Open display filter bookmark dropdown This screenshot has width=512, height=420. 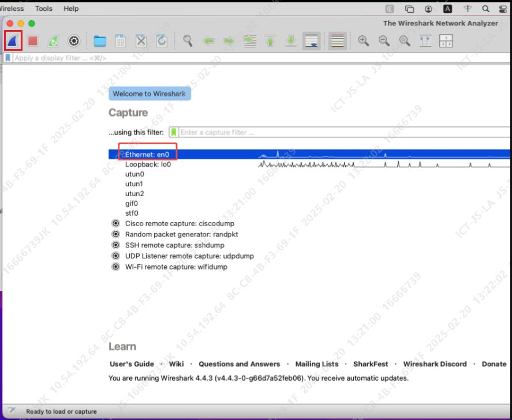pos(8,58)
